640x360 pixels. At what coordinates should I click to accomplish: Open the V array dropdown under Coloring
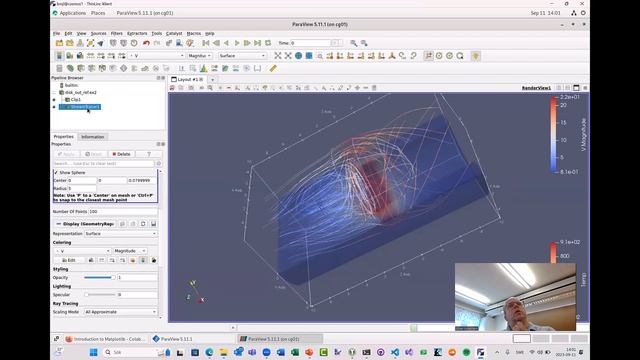pos(82,251)
